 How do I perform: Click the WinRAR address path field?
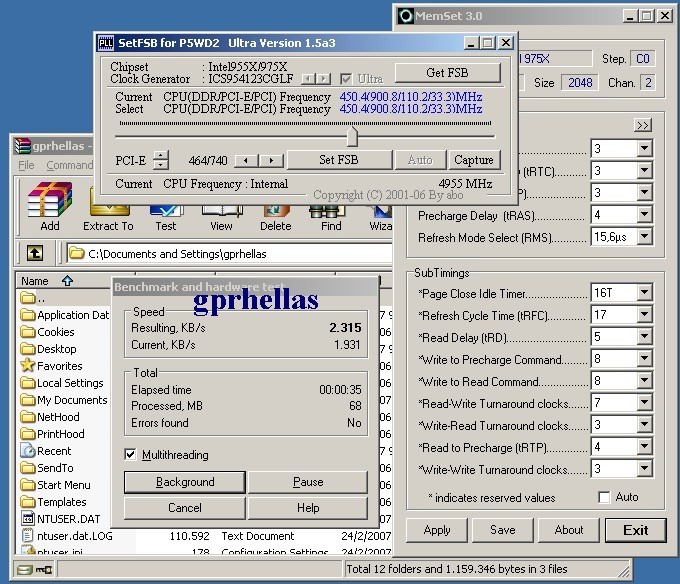click(x=230, y=254)
